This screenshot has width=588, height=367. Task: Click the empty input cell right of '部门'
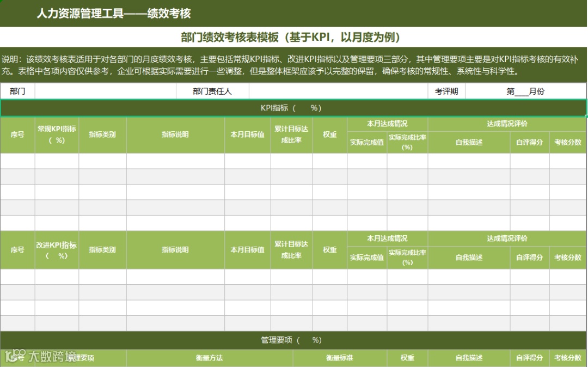(x=106, y=91)
